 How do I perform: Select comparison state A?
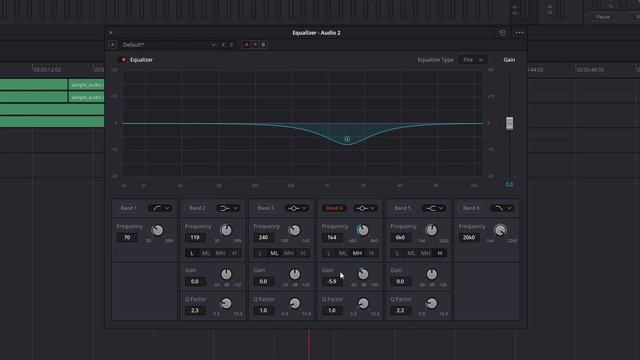point(247,44)
